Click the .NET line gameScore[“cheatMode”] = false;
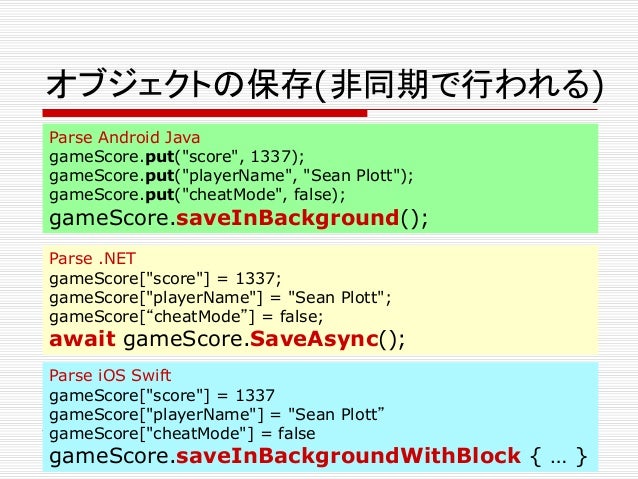This screenshot has width=638, height=479. tap(186, 317)
